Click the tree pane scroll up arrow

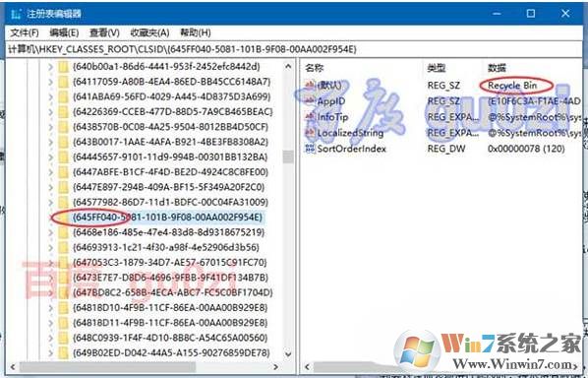point(288,66)
